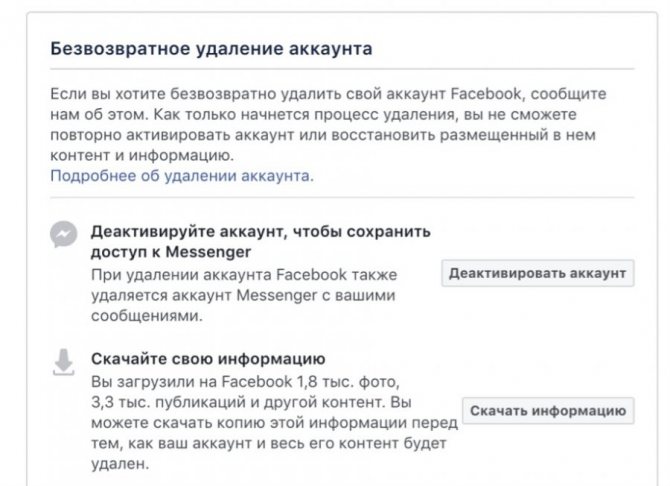
Task: Click the paragraph line starting Если вы хотите
Action: click(x=328, y=94)
